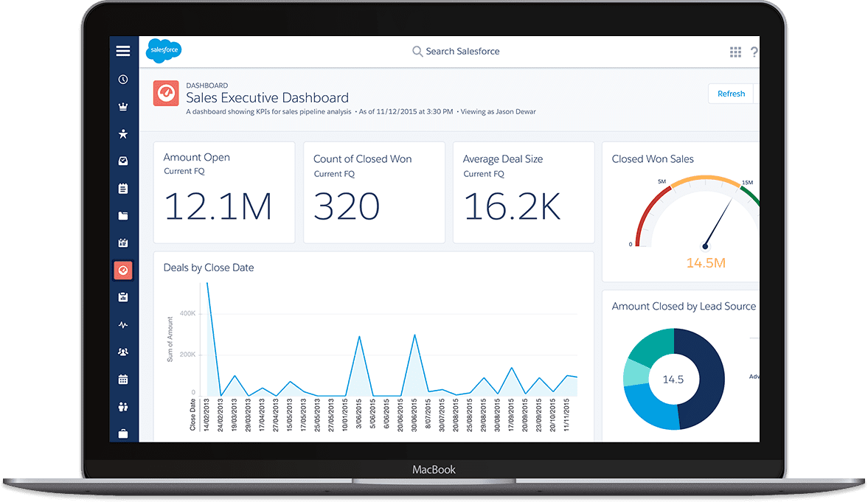Open the clipboard notes sidebar icon
Screen dimensions: 868x502
123,188
